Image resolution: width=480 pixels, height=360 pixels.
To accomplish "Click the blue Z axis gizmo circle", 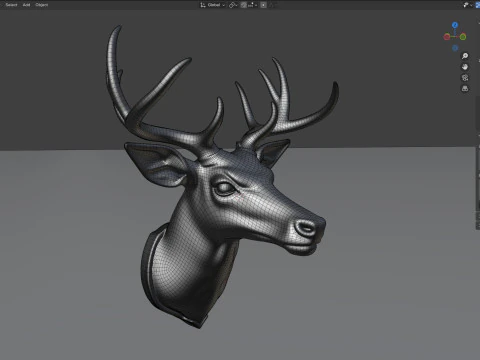I will pos(455,25).
